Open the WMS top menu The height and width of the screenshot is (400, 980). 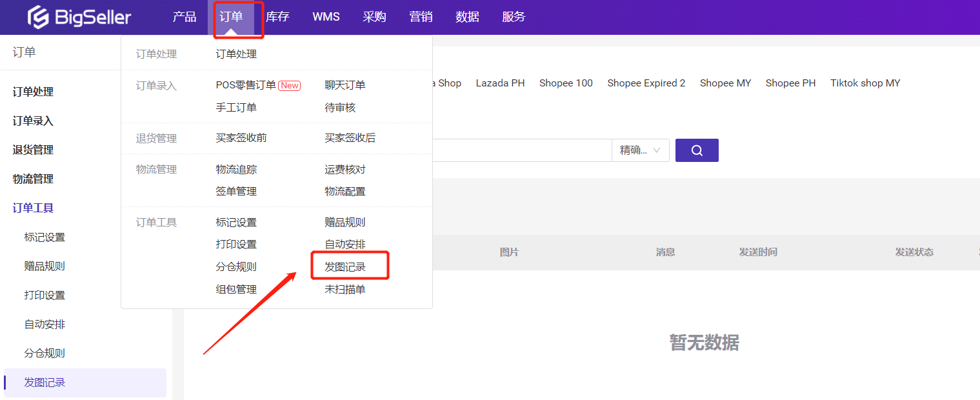tap(326, 17)
